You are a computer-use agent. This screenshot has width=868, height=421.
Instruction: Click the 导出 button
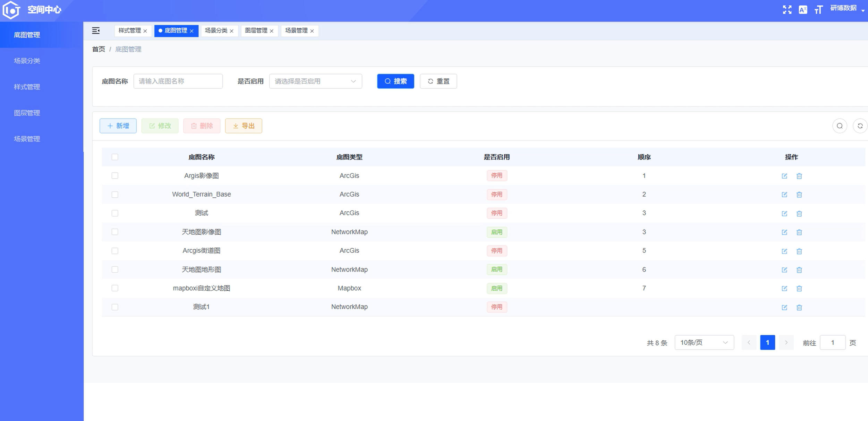pos(244,126)
